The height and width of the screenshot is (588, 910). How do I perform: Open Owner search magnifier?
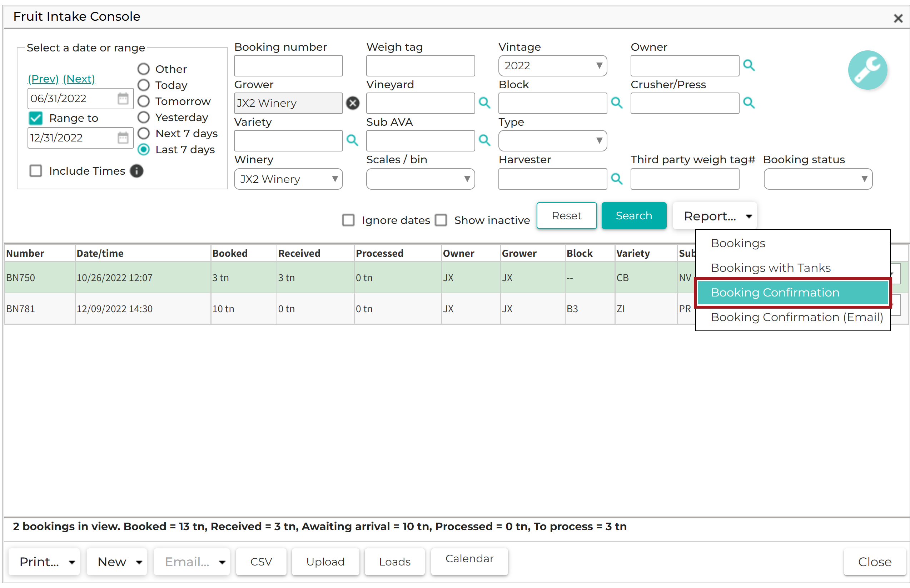pyautogui.click(x=749, y=65)
